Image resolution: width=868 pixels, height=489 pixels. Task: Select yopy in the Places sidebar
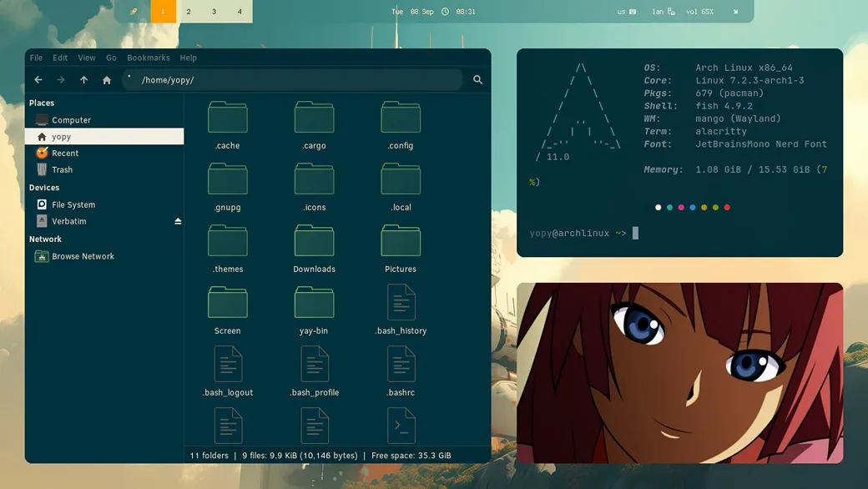(104, 137)
